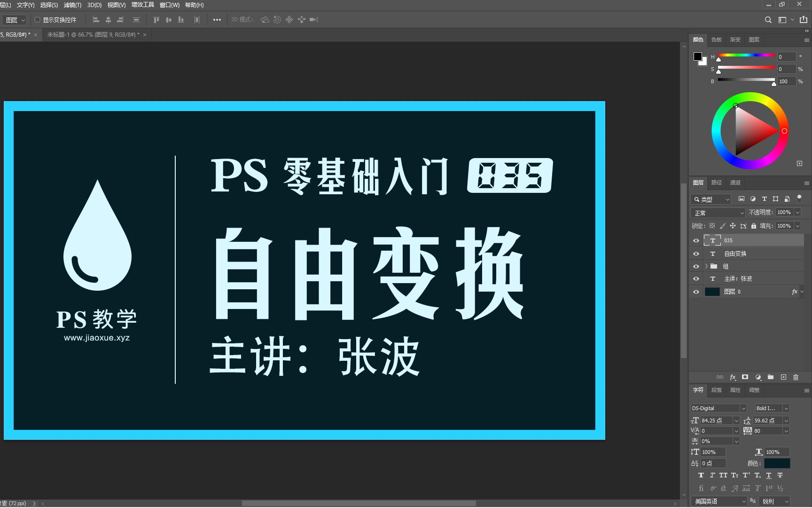Open the three-dot more align options
812x508 pixels.
click(x=217, y=20)
